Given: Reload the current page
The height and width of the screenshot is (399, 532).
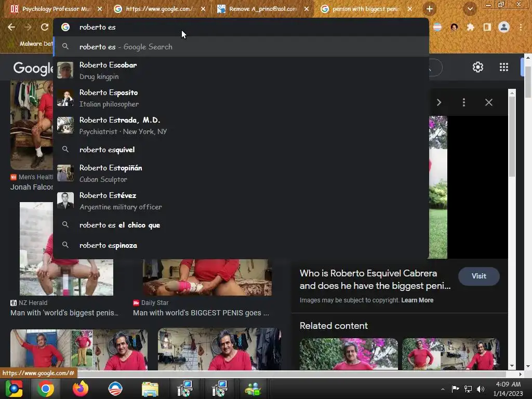Looking at the screenshot, I should click(x=45, y=27).
